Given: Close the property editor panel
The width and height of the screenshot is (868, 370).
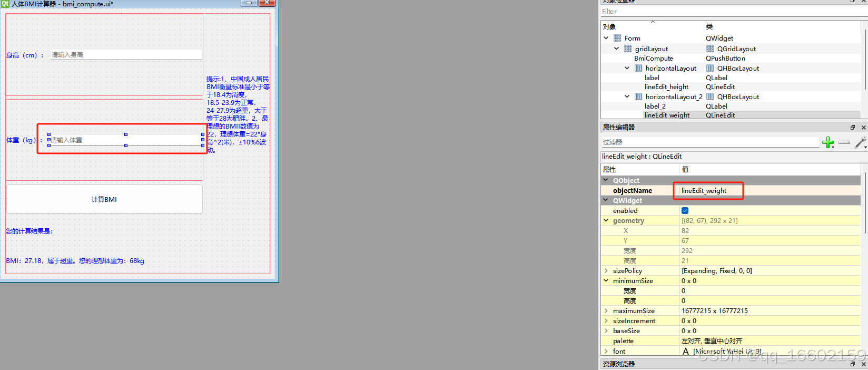Looking at the screenshot, I should [x=863, y=128].
